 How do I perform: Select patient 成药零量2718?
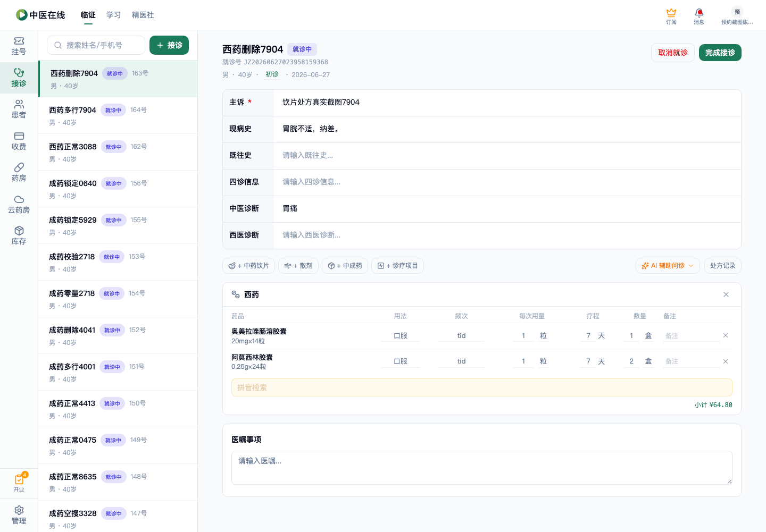tap(118, 299)
